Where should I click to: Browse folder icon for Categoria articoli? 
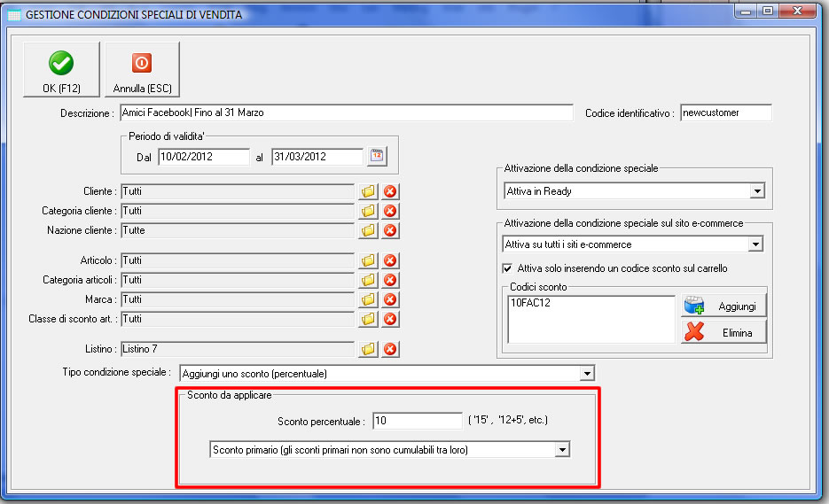click(x=368, y=280)
